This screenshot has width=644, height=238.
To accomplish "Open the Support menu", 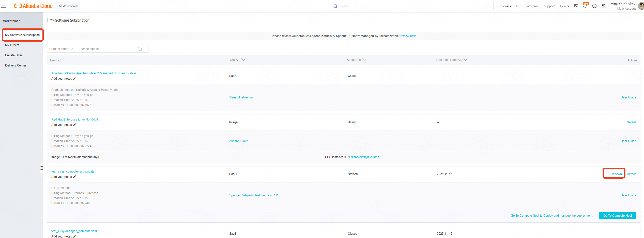I will point(549,6).
